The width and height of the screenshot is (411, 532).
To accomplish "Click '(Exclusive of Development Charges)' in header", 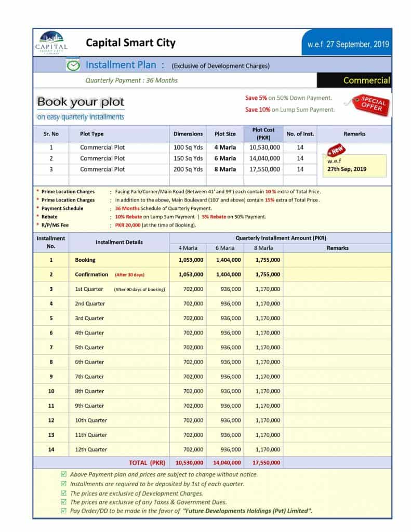I will pos(221,66).
